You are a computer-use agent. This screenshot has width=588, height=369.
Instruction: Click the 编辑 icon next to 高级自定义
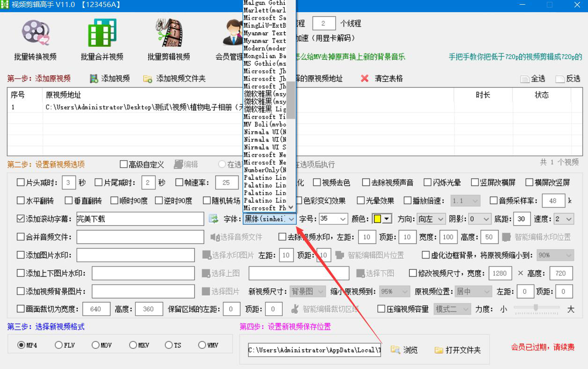178,164
